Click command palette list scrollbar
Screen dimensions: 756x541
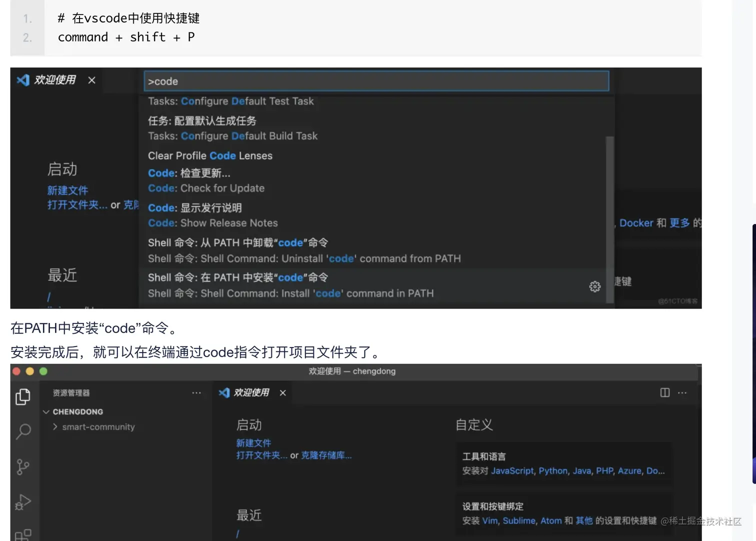click(x=609, y=219)
